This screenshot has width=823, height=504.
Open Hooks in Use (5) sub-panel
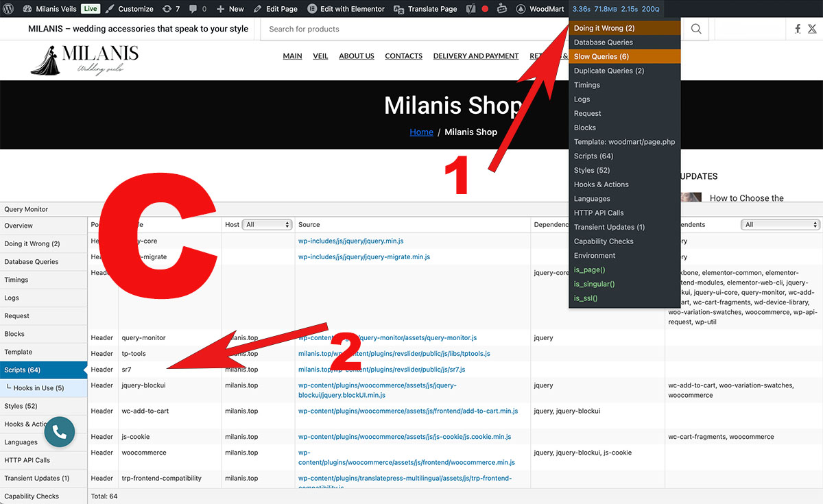pyautogui.click(x=43, y=388)
